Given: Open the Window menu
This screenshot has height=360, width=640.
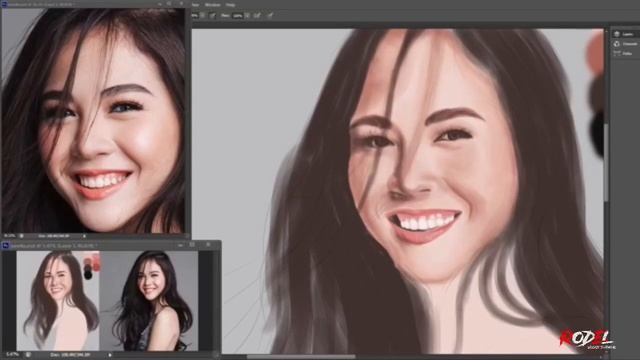Looking at the screenshot, I should tap(212, 5).
